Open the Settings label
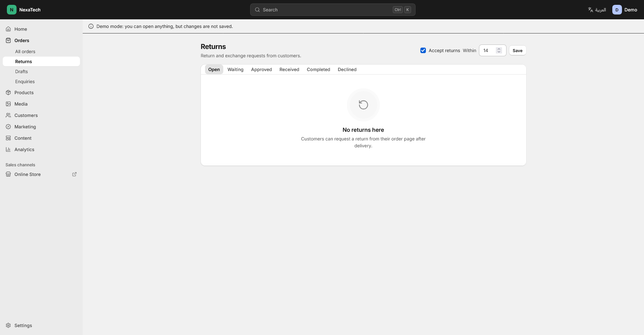Screen dimensions: 644x335 click(x=23, y=325)
